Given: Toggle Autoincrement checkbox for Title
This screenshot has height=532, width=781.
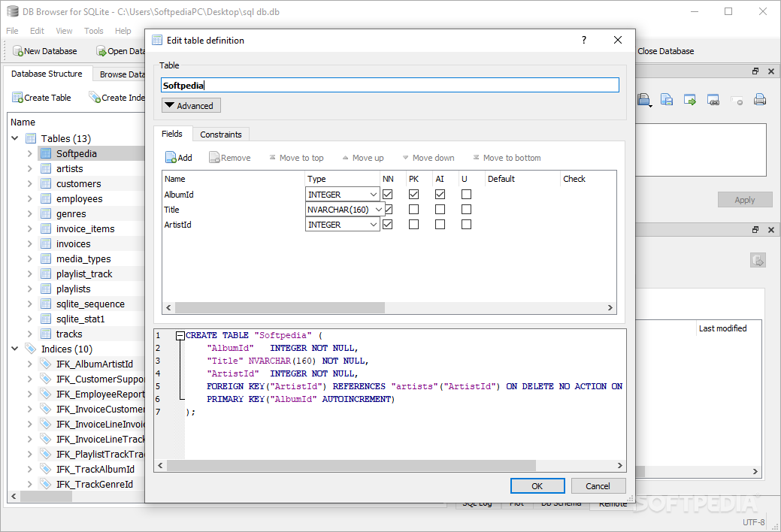Looking at the screenshot, I should coord(440,209).
